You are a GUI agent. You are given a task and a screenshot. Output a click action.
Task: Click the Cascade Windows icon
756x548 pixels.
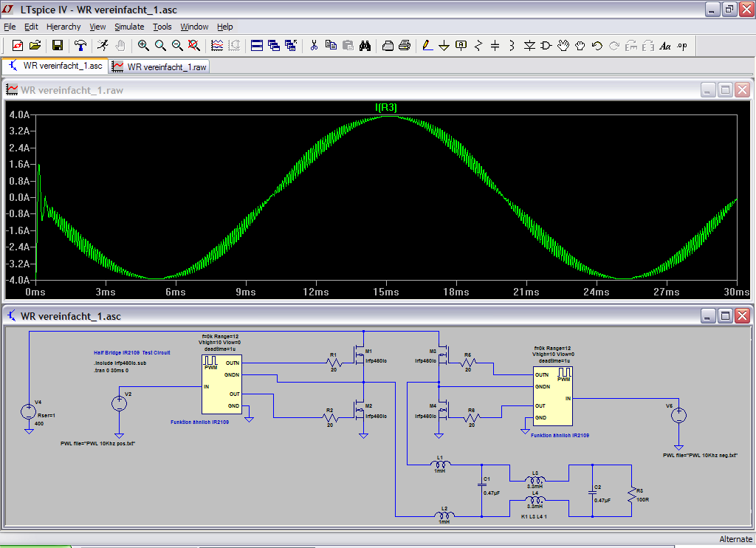[x=274, y=45]
